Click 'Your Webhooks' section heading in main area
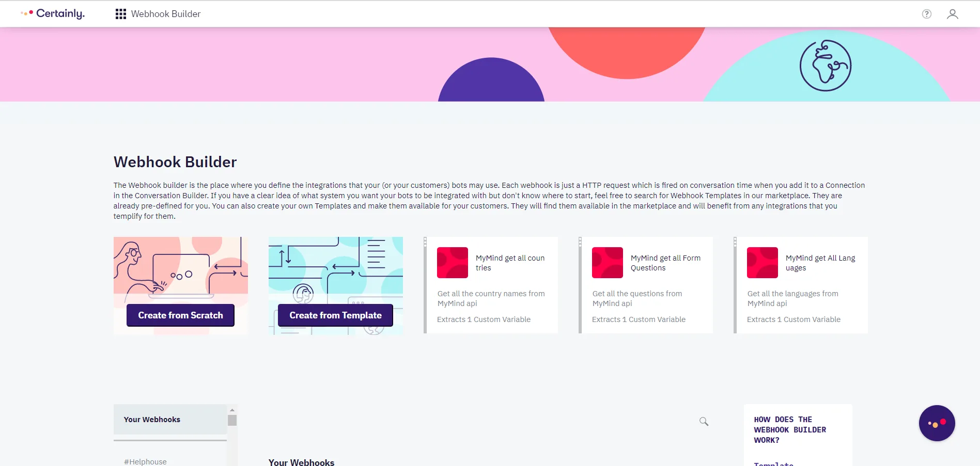Image resolution: width=980 pixels, height=466 pixels. [301, 462]
